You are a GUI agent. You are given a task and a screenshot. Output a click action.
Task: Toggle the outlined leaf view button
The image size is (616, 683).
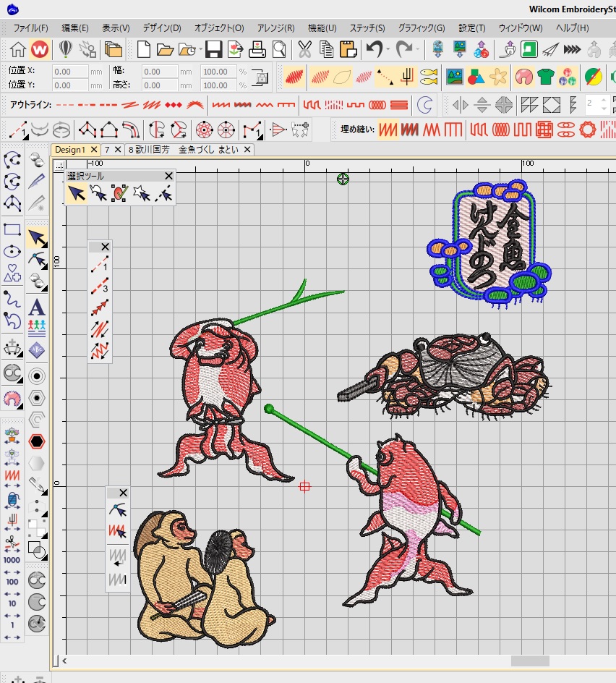click(x=342, y=77)
